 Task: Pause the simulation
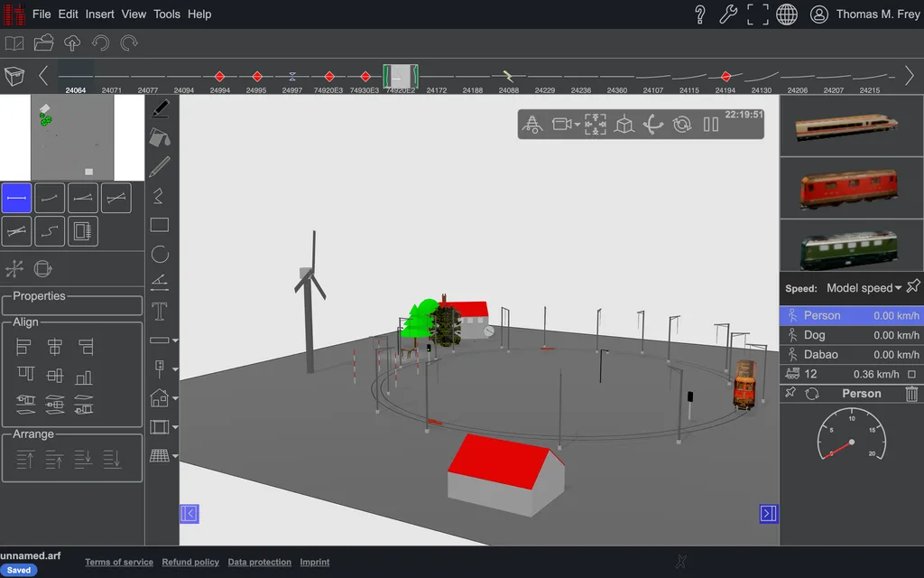coord(711,125)
